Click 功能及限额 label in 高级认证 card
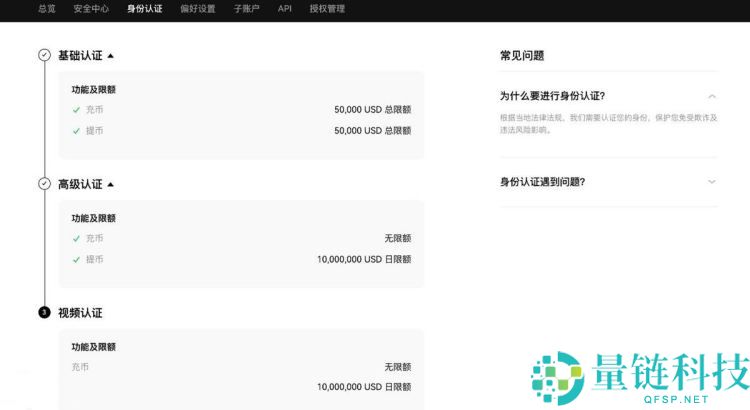Image resolution: width=750 pixels, height=410 pixels. [x=94, y=218]
